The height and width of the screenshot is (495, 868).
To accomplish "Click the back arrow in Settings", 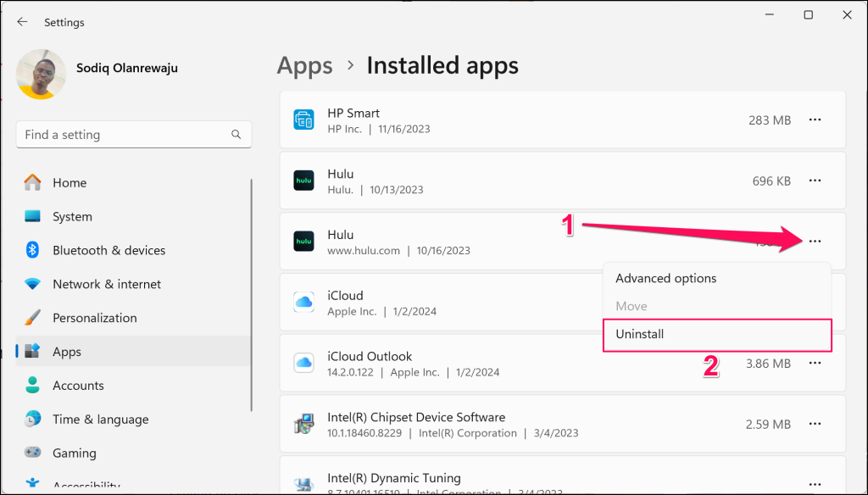I will point(22,22).
